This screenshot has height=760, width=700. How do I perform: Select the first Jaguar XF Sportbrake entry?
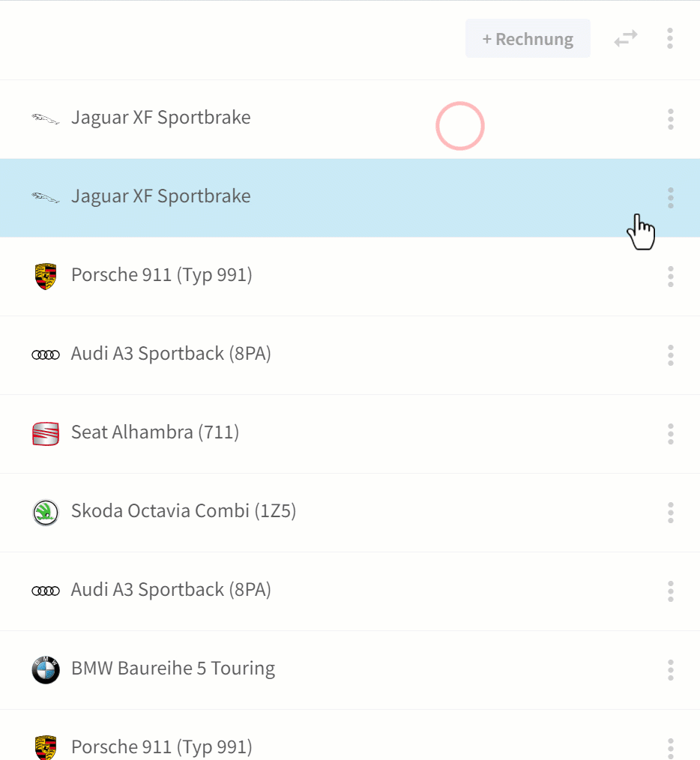click(350, 119)
